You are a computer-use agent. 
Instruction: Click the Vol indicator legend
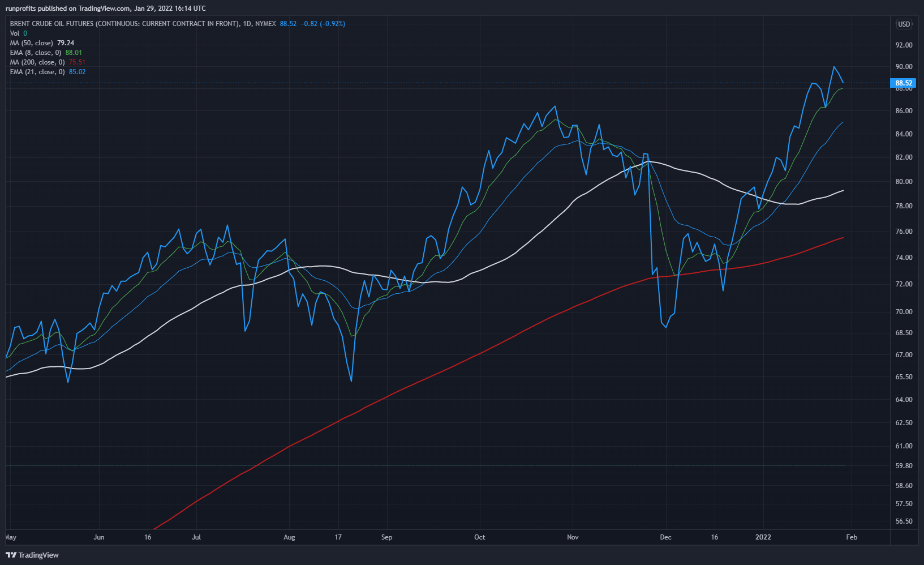[15, 33]
